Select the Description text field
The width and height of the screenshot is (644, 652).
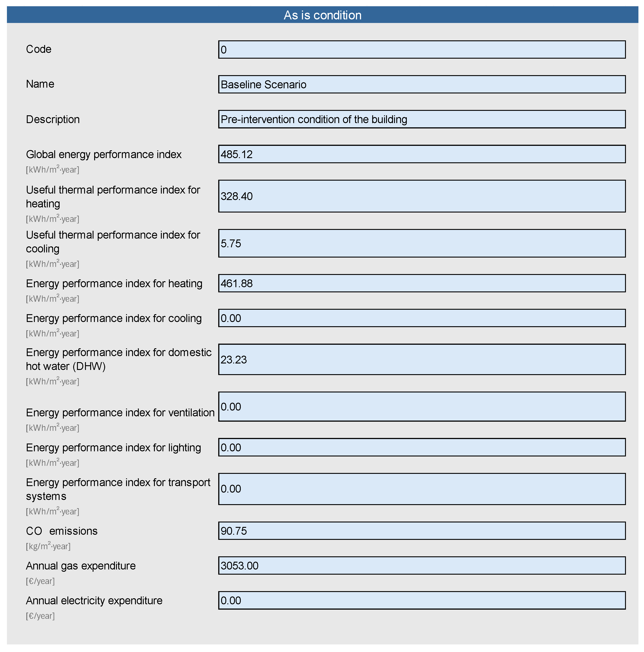[x=422, y=119]
